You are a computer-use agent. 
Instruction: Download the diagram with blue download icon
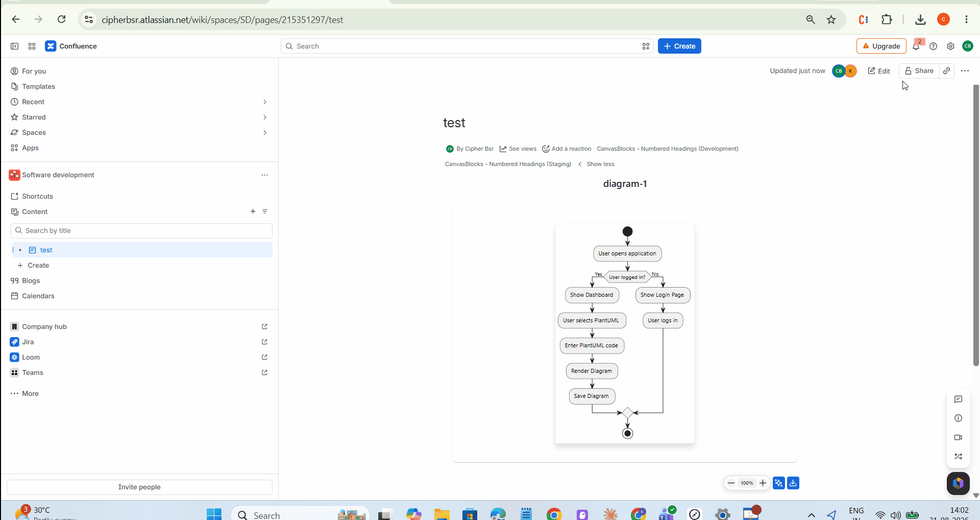793,483
